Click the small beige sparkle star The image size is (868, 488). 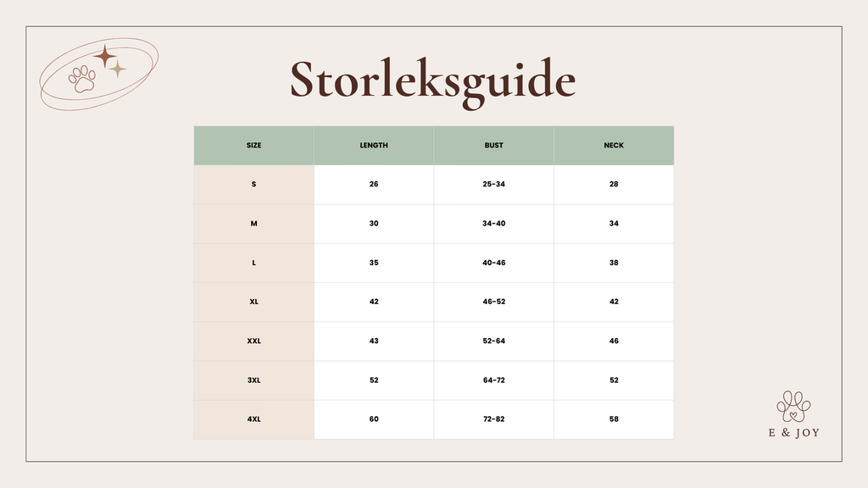118,69
